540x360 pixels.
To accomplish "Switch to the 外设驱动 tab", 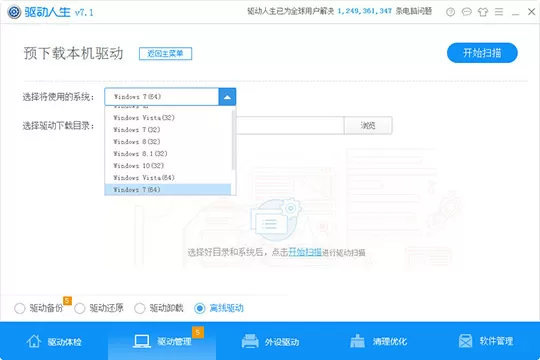I will 270,341.
